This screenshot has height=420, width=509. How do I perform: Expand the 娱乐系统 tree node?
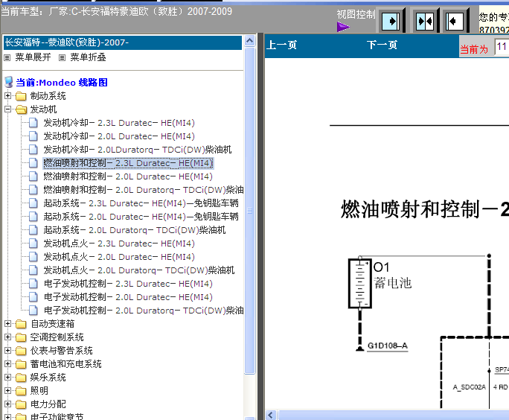[x=7, y=377]
